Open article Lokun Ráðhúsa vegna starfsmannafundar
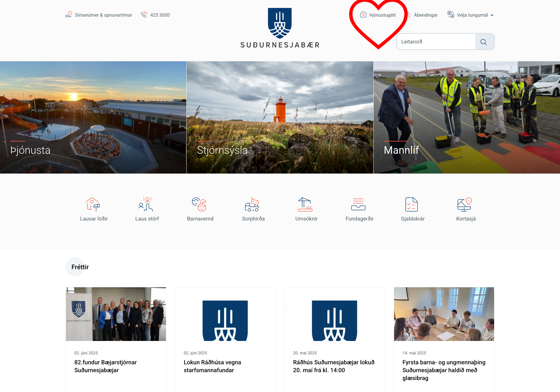The width and height of the screenshot is (560, 392). pos(212,366)
